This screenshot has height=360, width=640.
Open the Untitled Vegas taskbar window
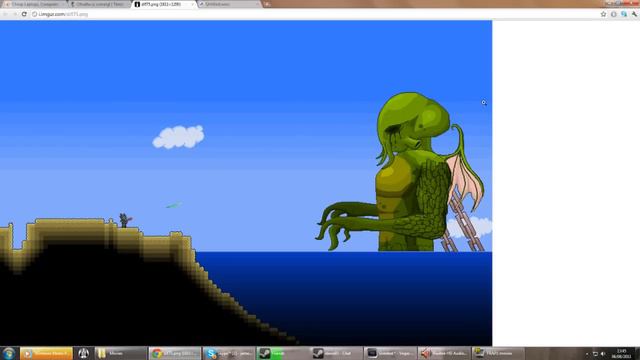point(390,353)
